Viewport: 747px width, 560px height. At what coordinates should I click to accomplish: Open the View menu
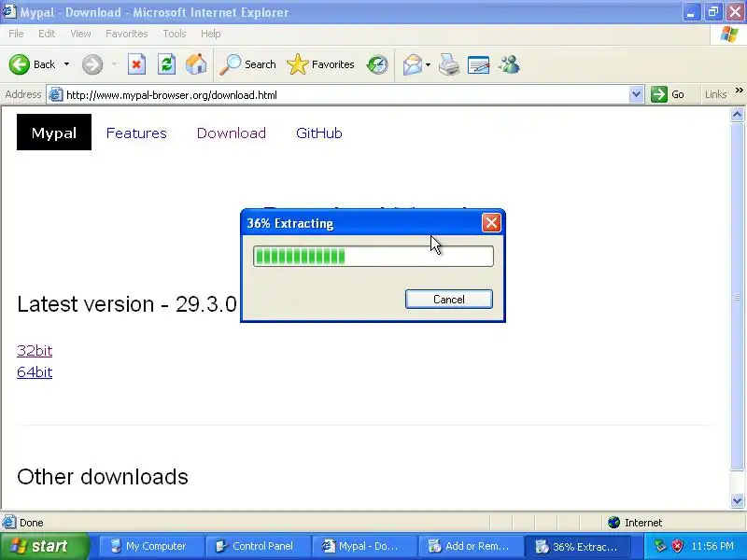pyautogui.click(x=80, y=34)
